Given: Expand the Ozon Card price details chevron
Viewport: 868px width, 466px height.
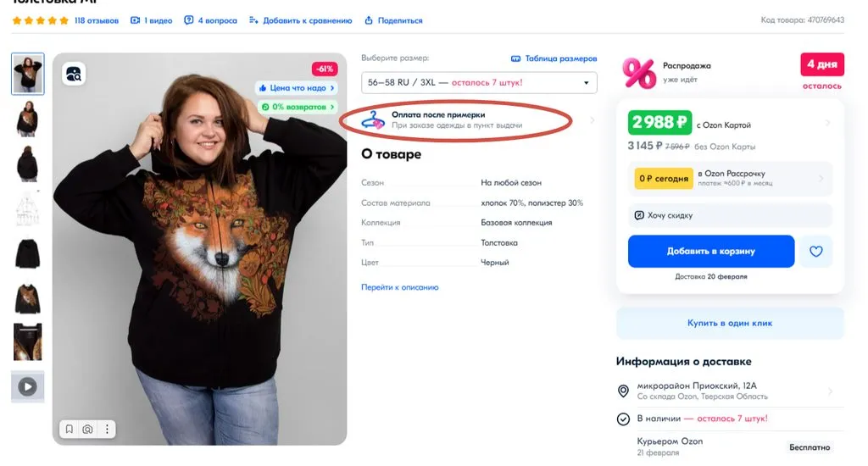Looking at the screenshot, I should click(827, 124).
